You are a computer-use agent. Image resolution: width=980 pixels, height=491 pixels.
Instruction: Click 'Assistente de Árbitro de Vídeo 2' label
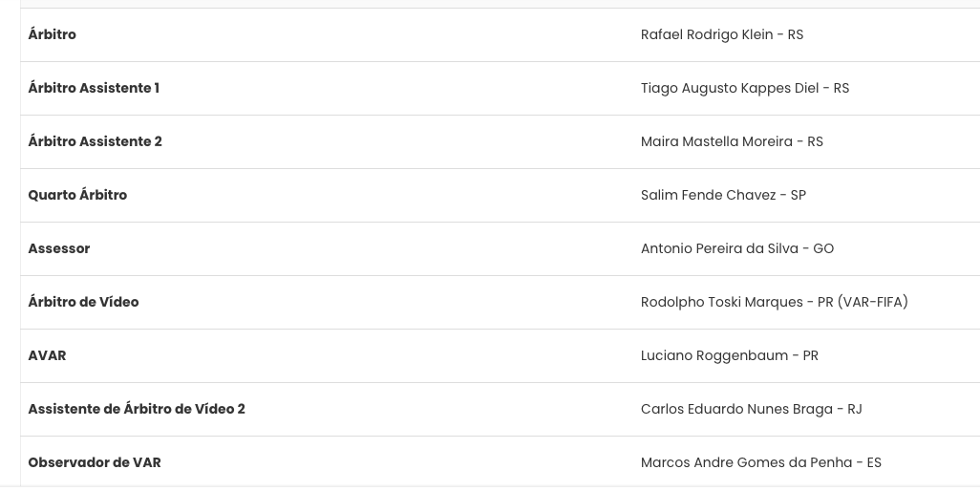(x=137, y=409)
